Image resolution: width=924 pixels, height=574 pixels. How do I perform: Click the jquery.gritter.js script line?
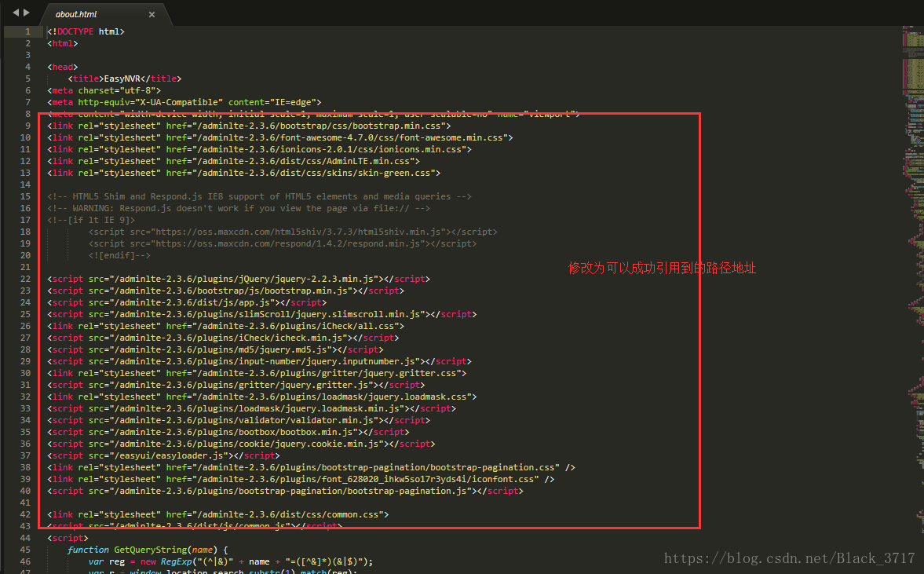[236, 385]
